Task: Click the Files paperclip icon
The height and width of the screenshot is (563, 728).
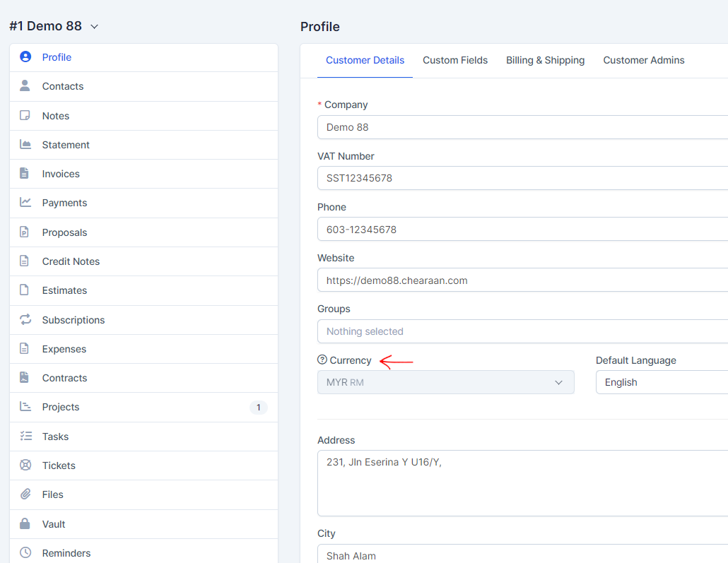Action: coord(25,494)
